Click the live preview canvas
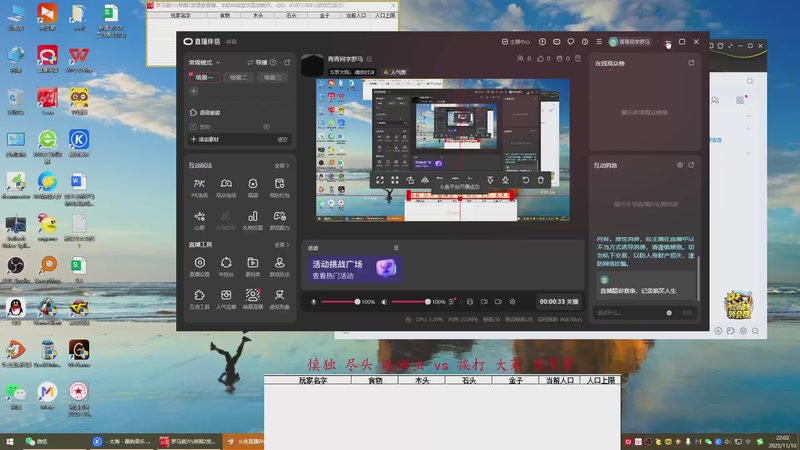Screen dimensions: 800x450 tap(443, 150)
